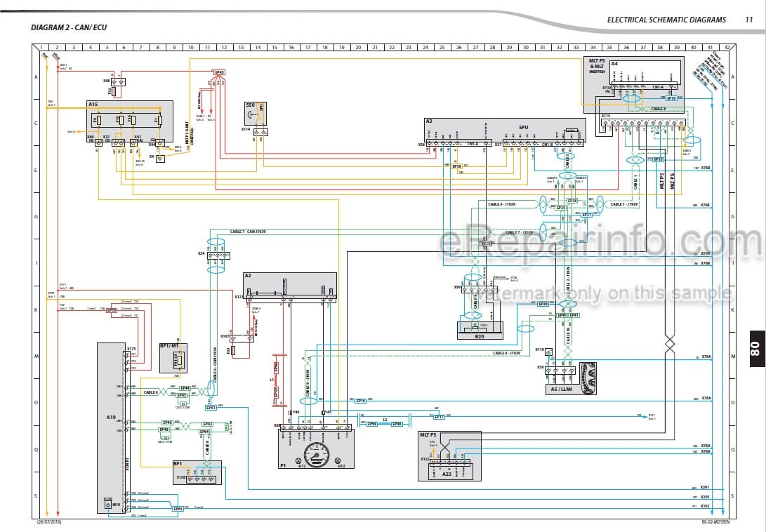This screenshot has width=766, height=532.
Task: Click the eRepairinfo.com watermark
Action: tap(602, 242)
